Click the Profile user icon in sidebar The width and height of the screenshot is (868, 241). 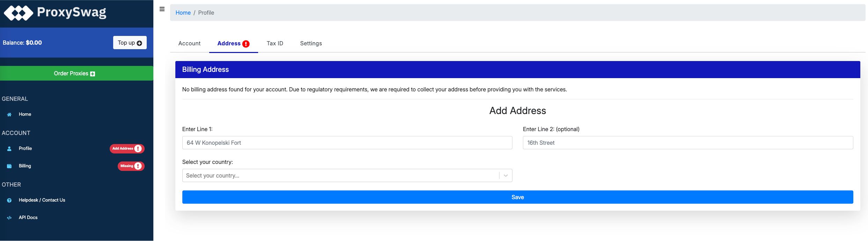point(9,149)
